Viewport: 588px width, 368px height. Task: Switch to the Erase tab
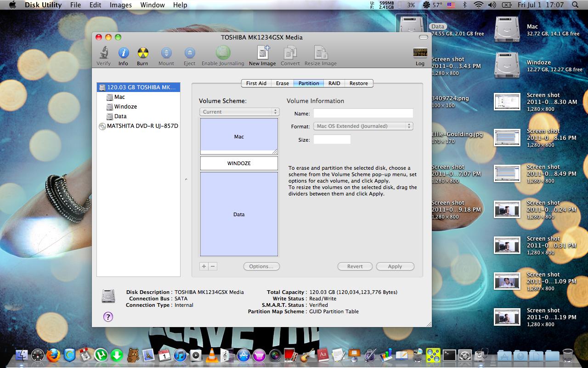283,83
